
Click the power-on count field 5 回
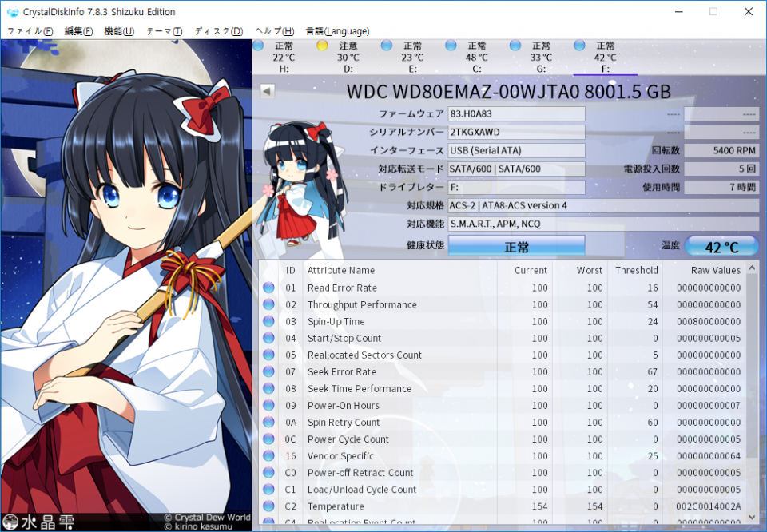coord(721,169)
